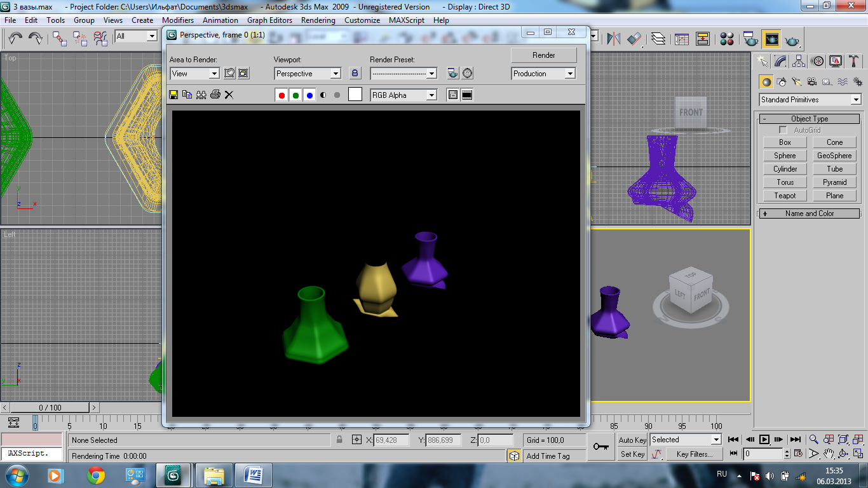Open the RGB Alpha channel dropdown
868x488 pixels.
point(403,95)
